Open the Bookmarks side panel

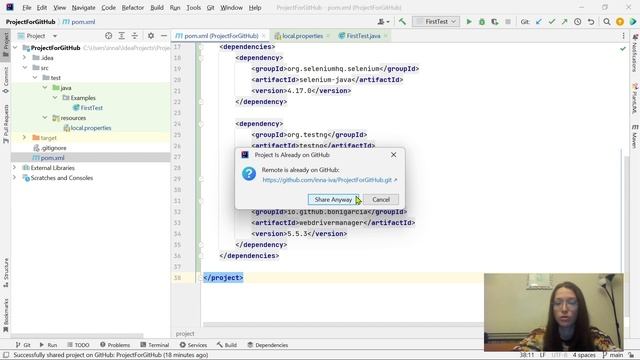[6, 316]
